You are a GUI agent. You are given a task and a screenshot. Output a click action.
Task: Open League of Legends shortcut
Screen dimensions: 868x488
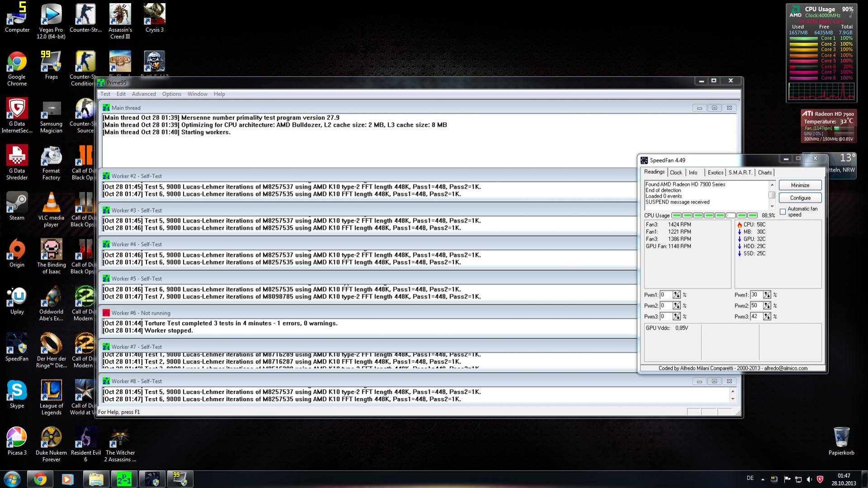(x=51, y=398)
